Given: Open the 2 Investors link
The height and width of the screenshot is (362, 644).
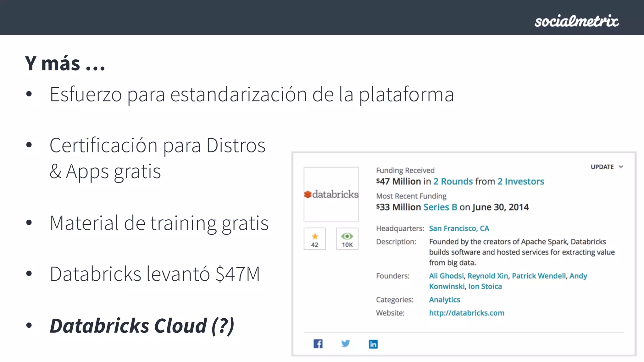Looking at the screenshot, I should [x=521, y=181].
